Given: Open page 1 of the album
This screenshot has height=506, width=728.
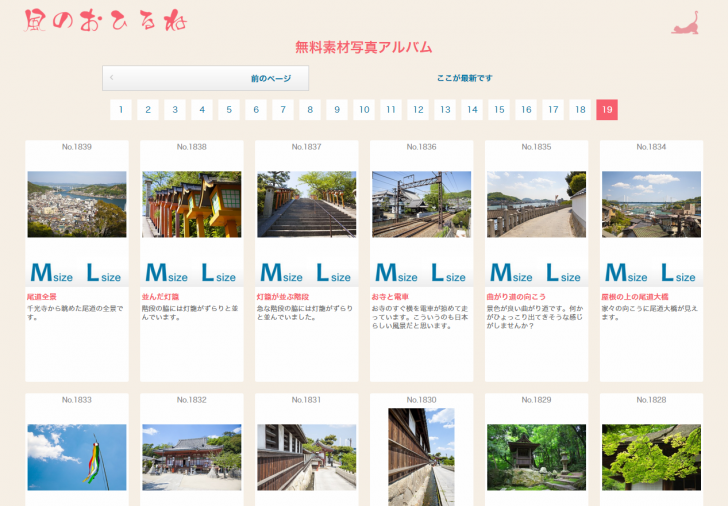Looking at the screenshot, I should [x=121, y=110].
